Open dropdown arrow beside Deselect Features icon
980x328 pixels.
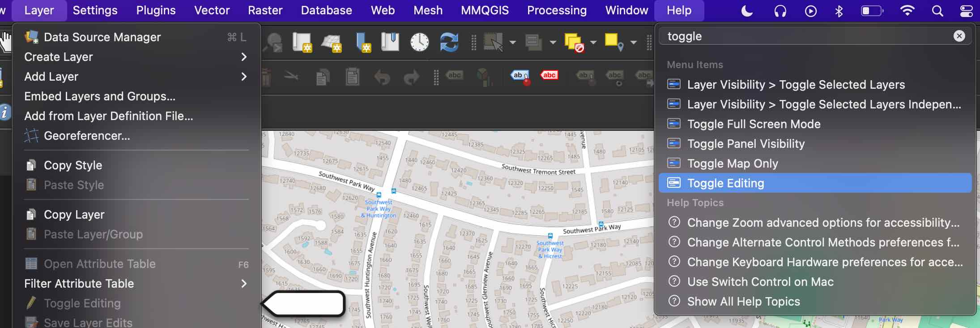pos(593,43)
